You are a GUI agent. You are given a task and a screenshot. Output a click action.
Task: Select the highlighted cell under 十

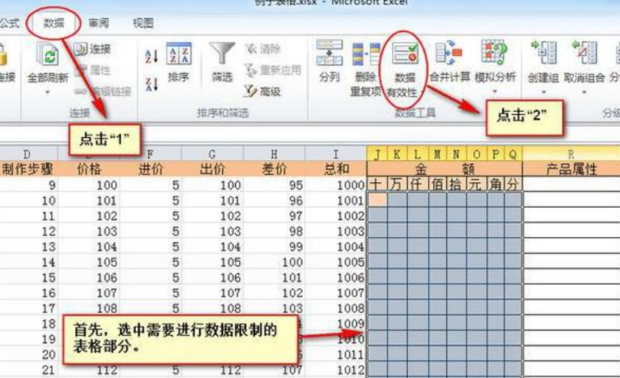tap(377, 199)
